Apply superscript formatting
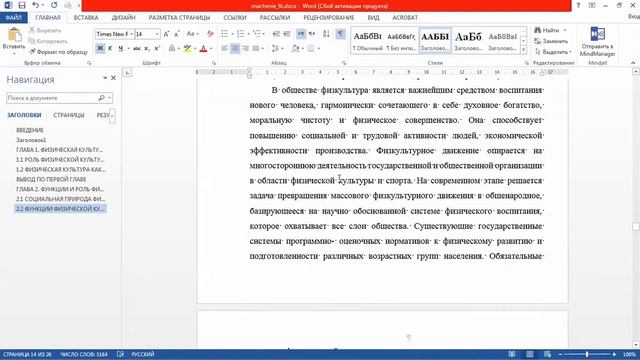 point(157,49)
